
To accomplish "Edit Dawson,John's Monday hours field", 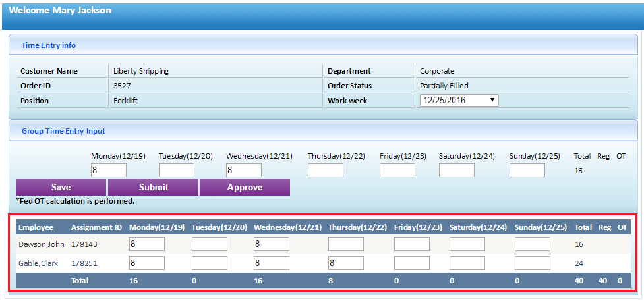I will pyautogui.click(x=147, y=244).
